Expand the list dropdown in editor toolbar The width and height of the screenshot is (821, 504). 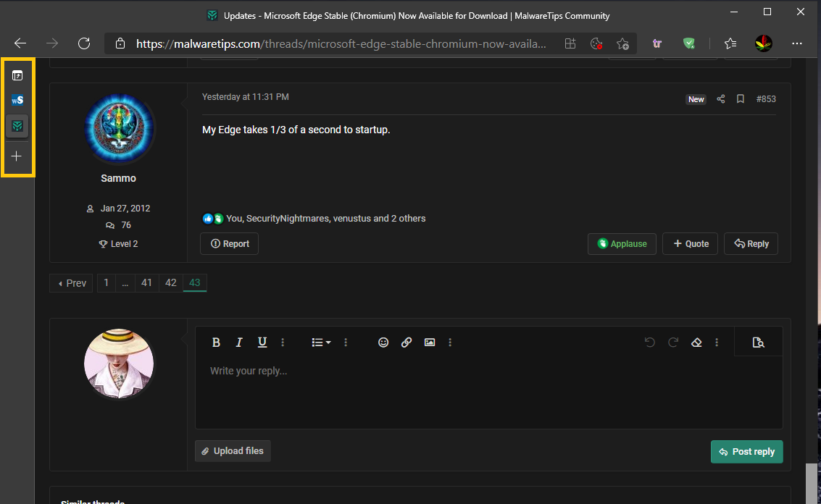pos(321,343)
